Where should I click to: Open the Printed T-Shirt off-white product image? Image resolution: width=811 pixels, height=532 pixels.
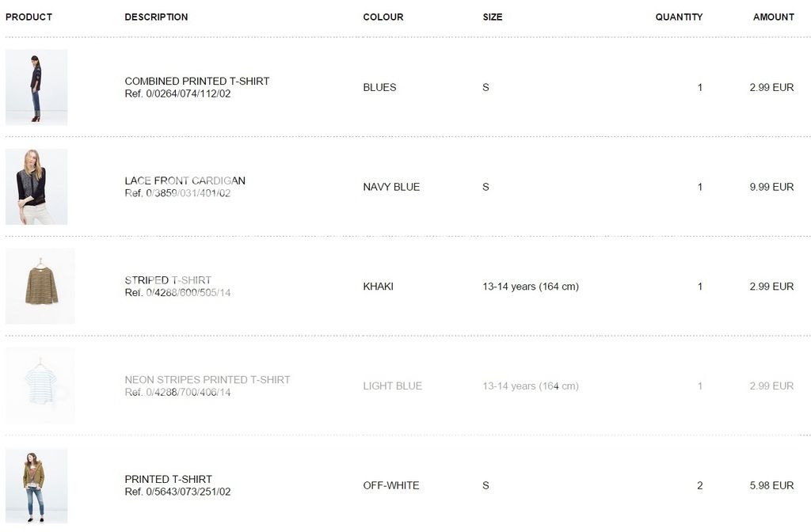pos(36,485)
